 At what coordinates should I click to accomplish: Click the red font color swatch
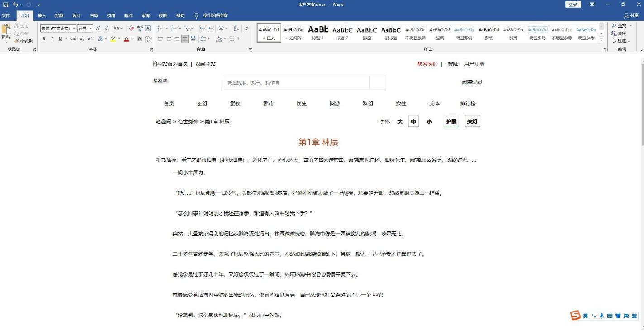click(x=126, y=39)
